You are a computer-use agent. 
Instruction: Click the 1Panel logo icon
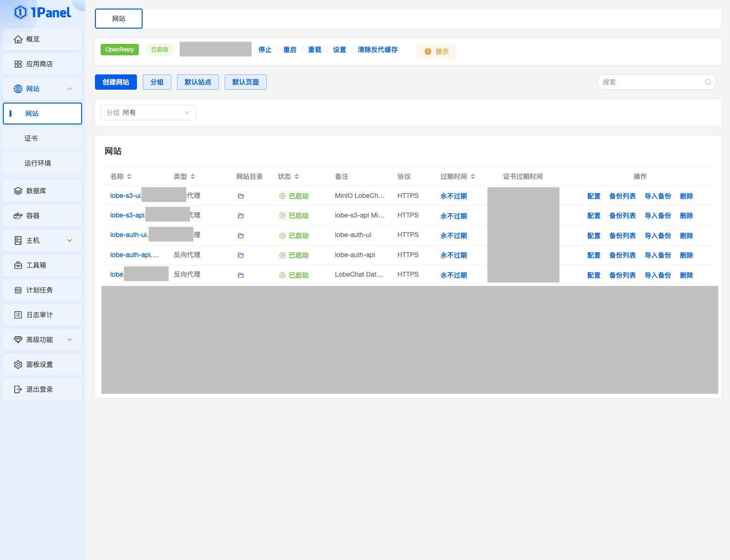click(21, 12)
